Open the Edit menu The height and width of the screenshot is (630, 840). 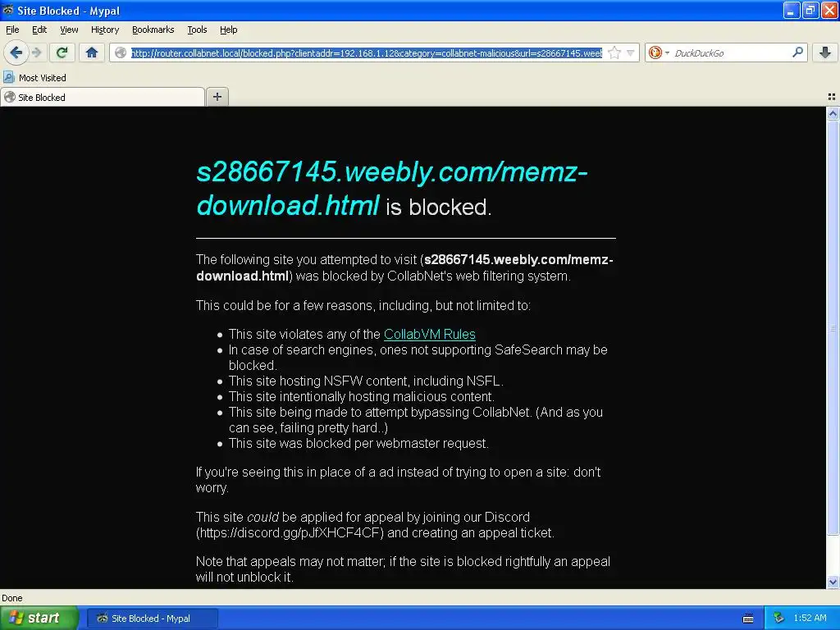coord(39,30)
